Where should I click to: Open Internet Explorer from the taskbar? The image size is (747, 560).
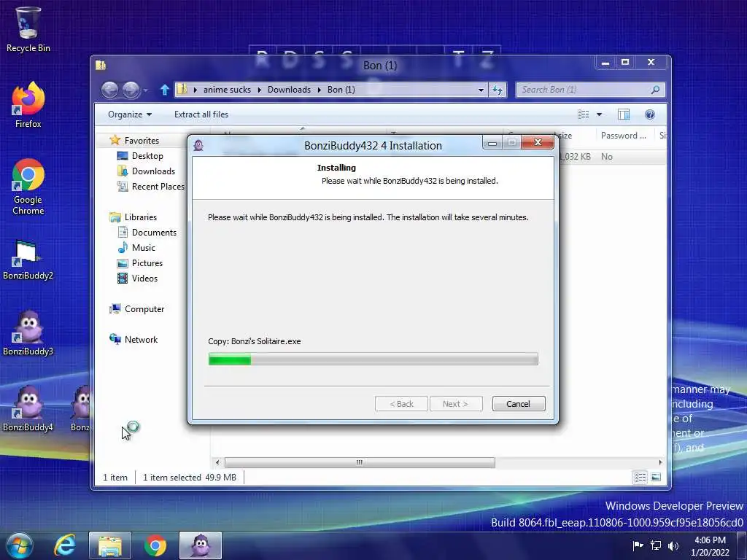[x=65, y=545]
